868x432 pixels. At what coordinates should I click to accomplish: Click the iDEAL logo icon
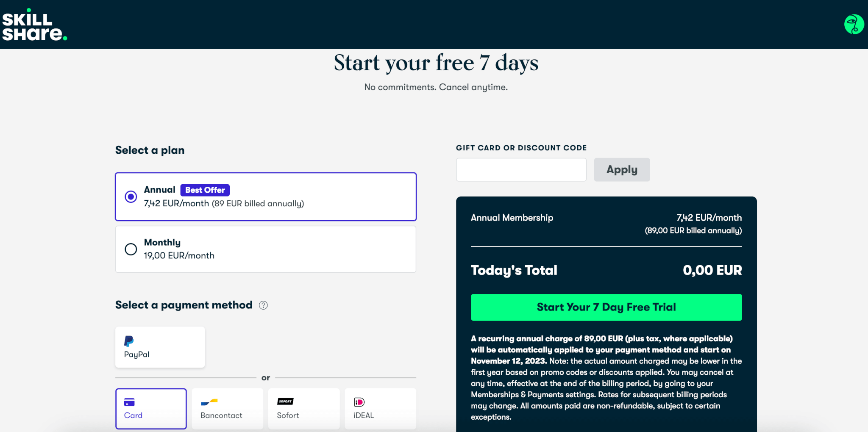click(x=359, y=402)
